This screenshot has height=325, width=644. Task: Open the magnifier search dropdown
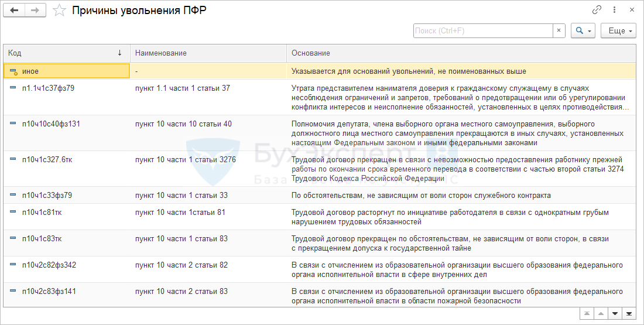pos(583,30)
